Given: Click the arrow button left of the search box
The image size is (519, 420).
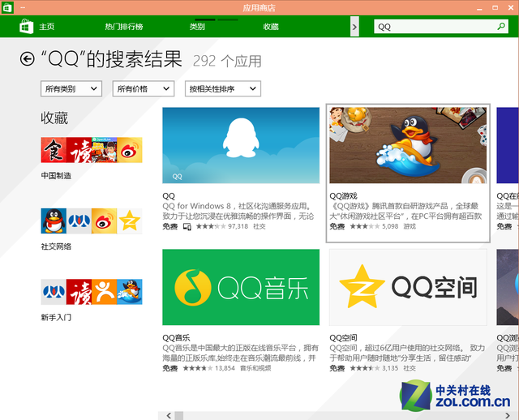Looking at the screenshot, I should (x=354, y=27).
